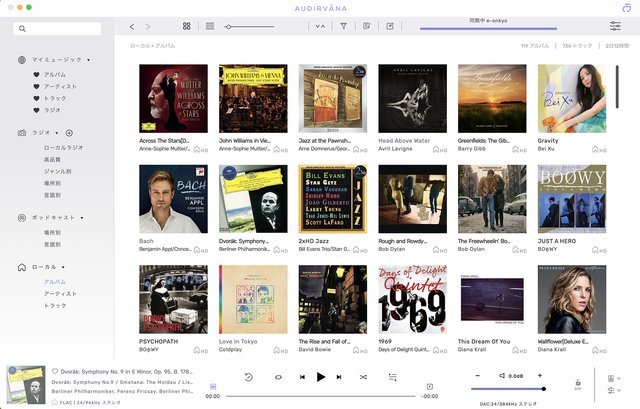640x409 pixels.
Task: Open audio settings sliders icon
Action: (x=614, y=26)
